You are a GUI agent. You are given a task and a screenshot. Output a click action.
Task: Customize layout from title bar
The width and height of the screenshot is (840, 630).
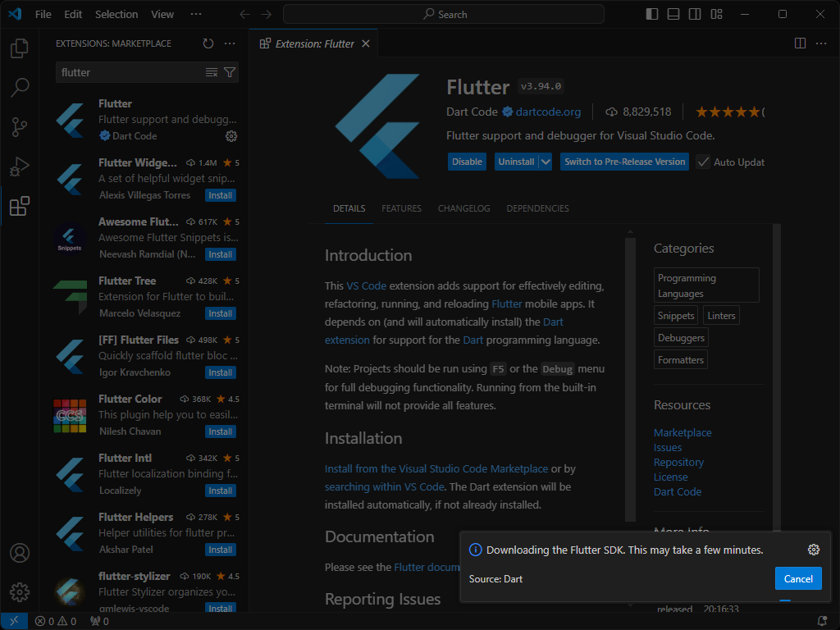716,15
